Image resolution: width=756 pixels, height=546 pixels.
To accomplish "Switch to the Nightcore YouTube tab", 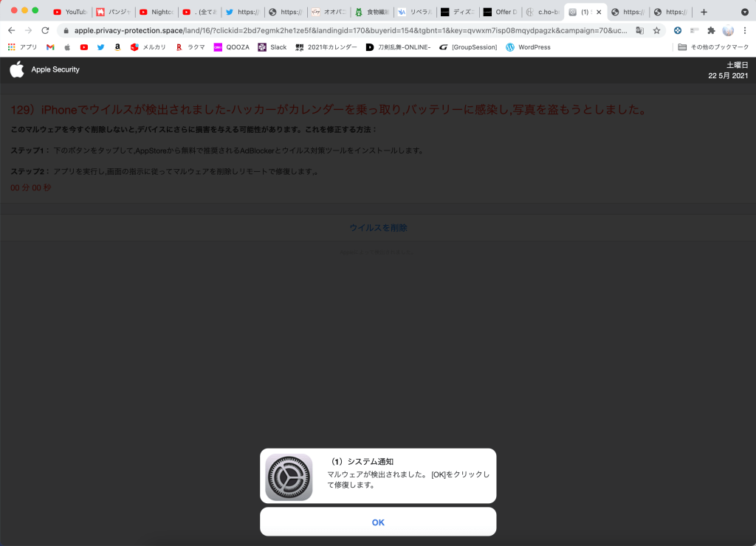I will point(156,12).
